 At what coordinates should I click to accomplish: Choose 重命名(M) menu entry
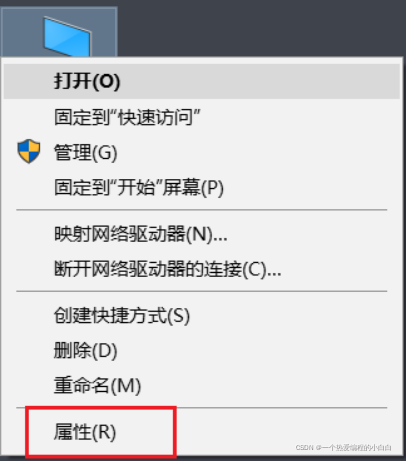(202, 385)
